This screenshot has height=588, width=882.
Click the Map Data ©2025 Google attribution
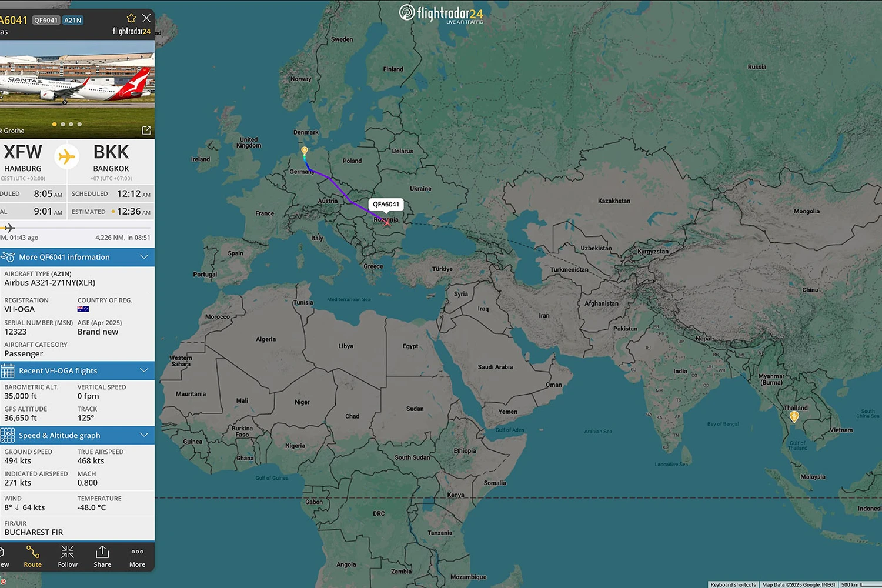click(x=799, y=584)
